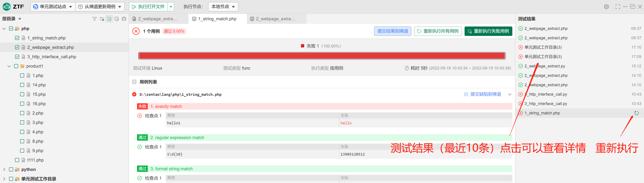Open 3_http_interface_call.php in the file tree
Screen dimensions: 644x183
coord(51,57)
